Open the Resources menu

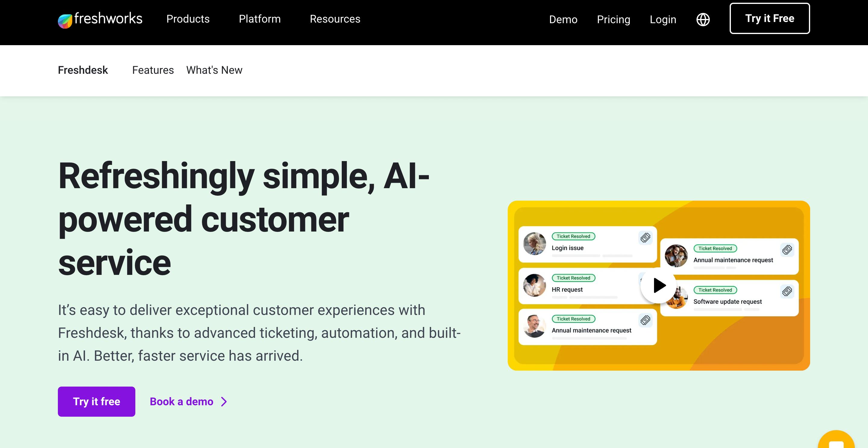(335, 19)
